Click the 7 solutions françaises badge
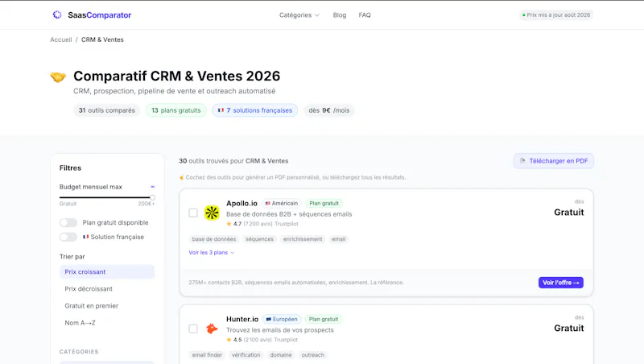This screenshot has width=644, height=364. 254,110
